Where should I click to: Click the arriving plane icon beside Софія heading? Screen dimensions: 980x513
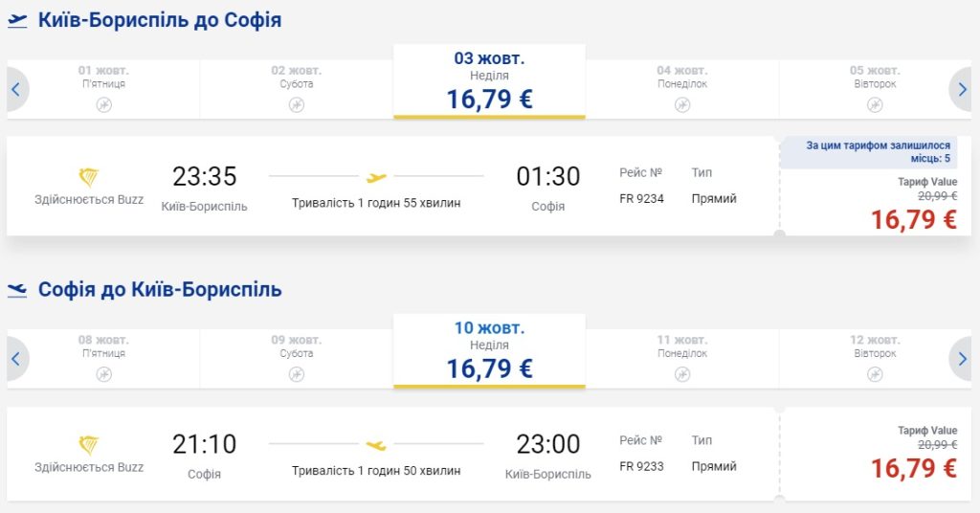pos(17,290)
